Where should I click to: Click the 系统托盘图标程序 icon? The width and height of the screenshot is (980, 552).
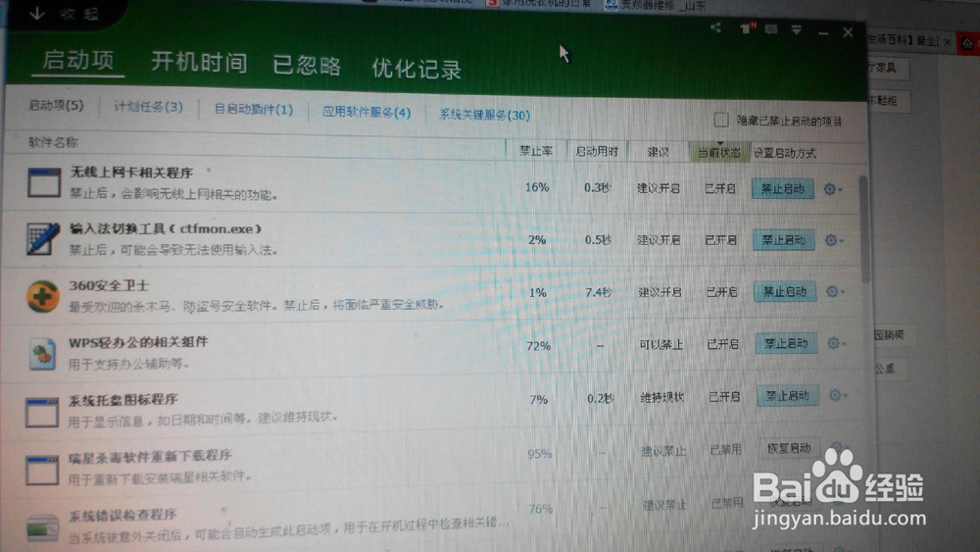(x=42, y=412)
